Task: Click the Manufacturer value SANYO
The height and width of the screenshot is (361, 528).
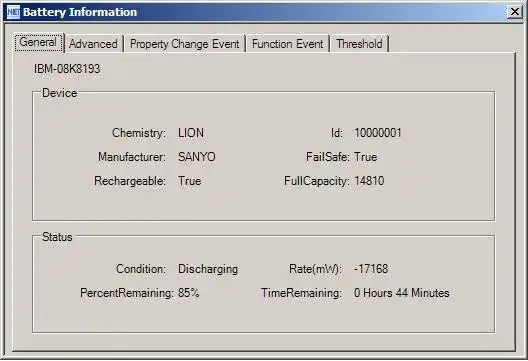Action: 197,157
